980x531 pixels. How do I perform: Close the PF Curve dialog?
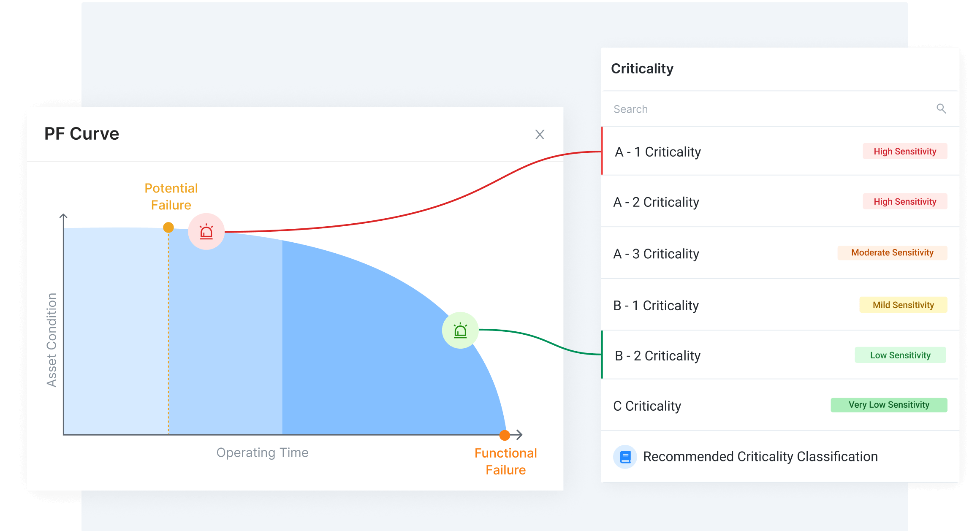[540, 134]
